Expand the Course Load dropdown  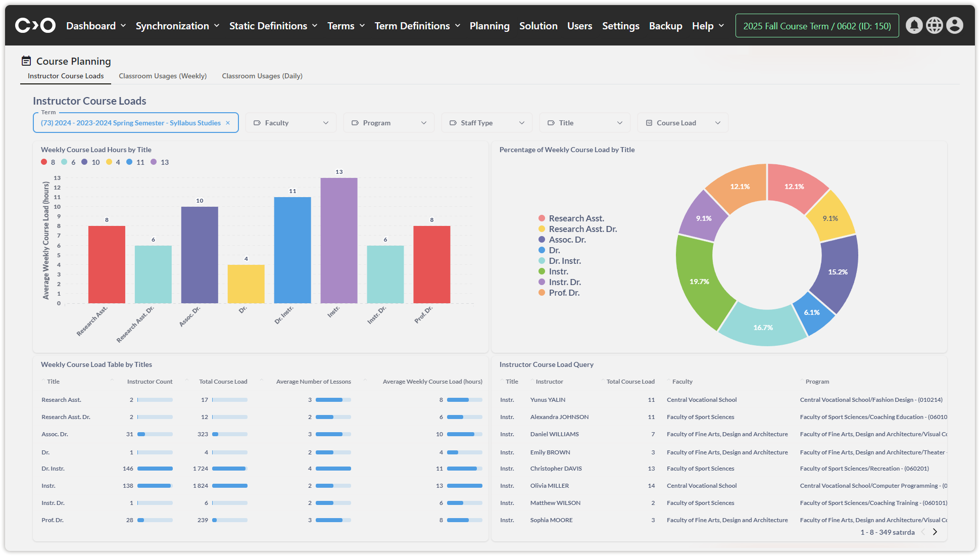click(682, 123)
